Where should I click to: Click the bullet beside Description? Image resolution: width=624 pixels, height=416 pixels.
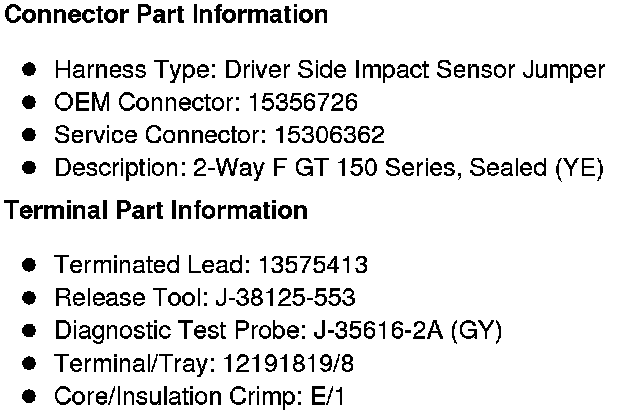(x=30, y=167)
